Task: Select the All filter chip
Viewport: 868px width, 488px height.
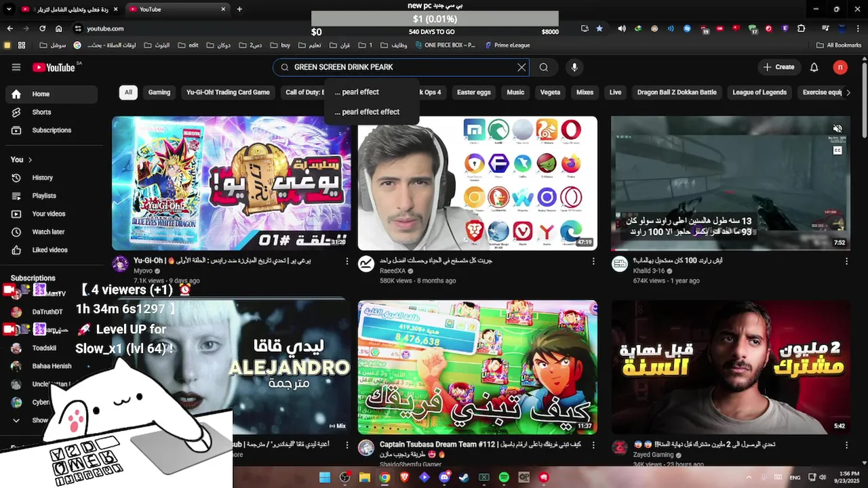Action: tap(128, 92)
